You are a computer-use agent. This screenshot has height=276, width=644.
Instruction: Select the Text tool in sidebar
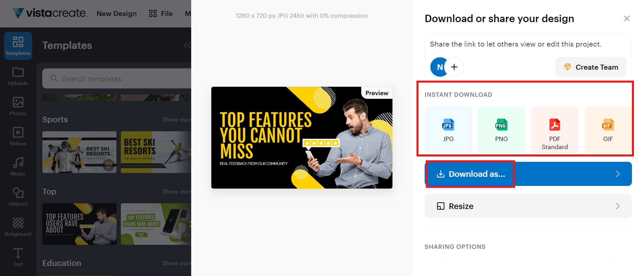tap(18, 257)
